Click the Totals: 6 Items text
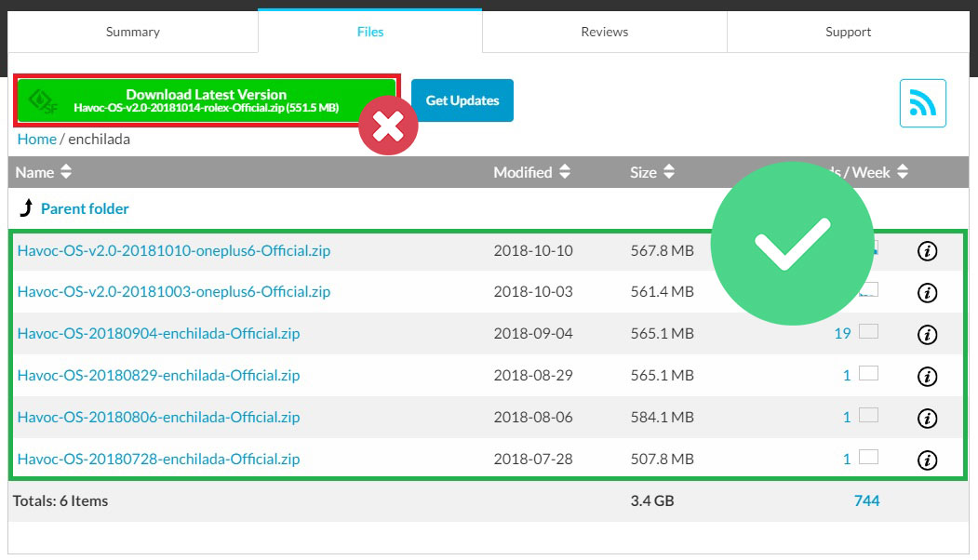 coord(60,500)
